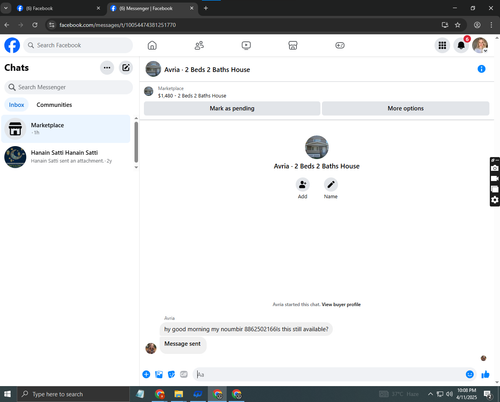500x402 pixels.
Task: Switch to the Communities tab
Action: [x=54, y=105]
